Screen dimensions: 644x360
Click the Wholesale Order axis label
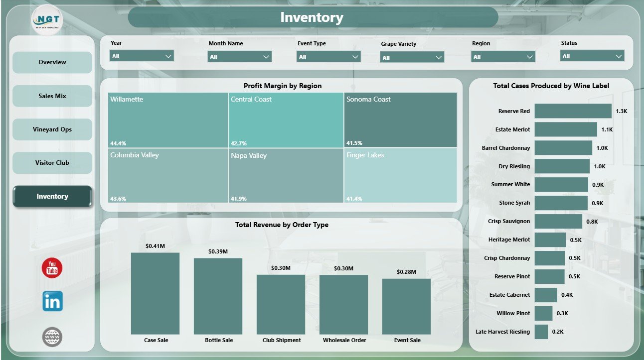pos(344,340)
